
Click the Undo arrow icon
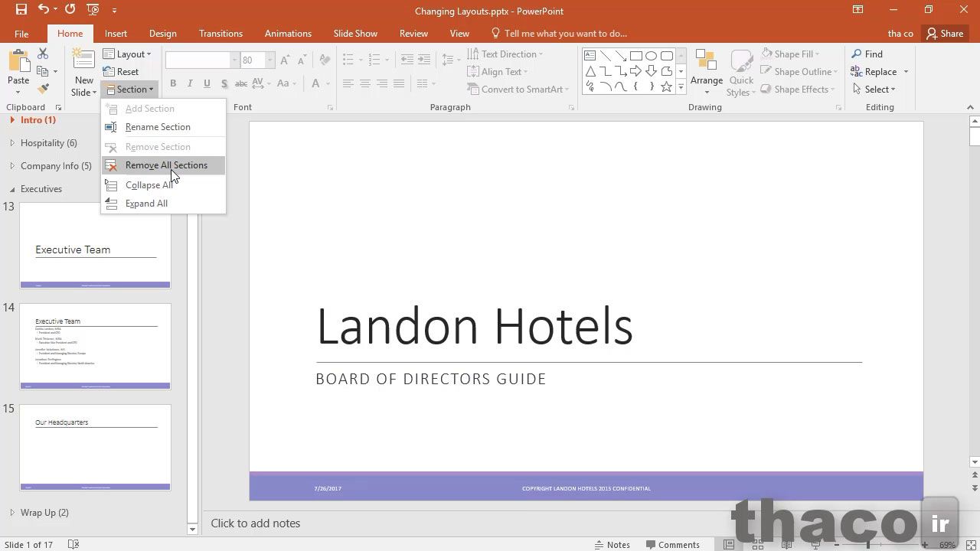(44, 10)
